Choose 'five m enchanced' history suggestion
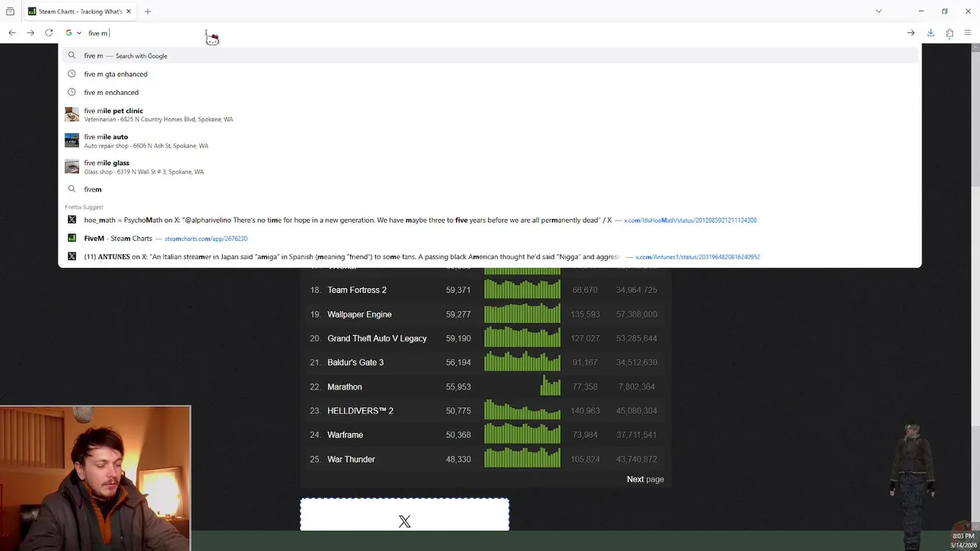980x551 pixels. pos(490,93)
